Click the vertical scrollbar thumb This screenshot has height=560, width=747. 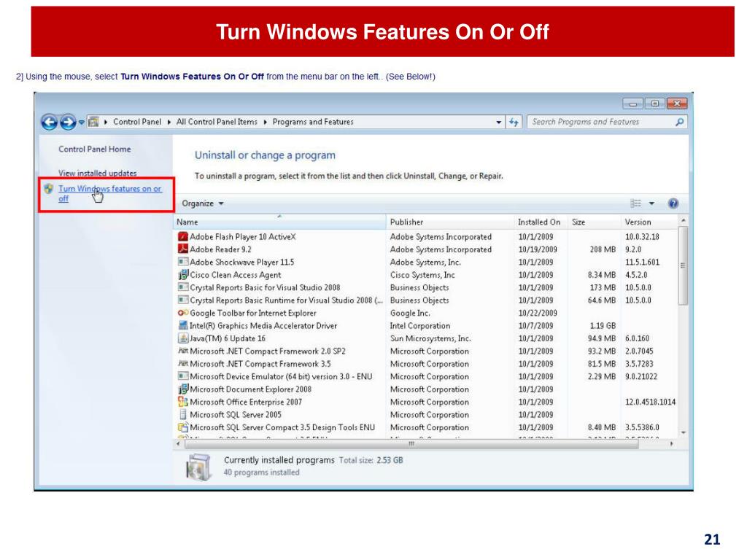(683, 265)
